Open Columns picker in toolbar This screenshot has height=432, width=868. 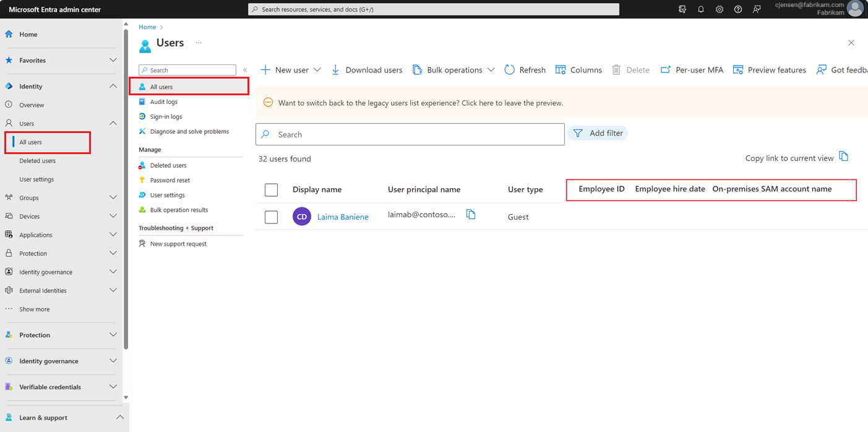click(578, 70)
